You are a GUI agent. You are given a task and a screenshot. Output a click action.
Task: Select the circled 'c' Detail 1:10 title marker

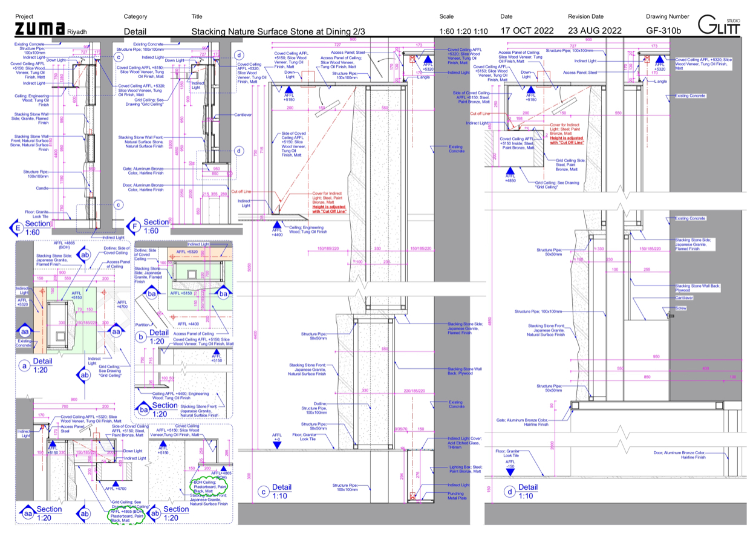point(262,491)
